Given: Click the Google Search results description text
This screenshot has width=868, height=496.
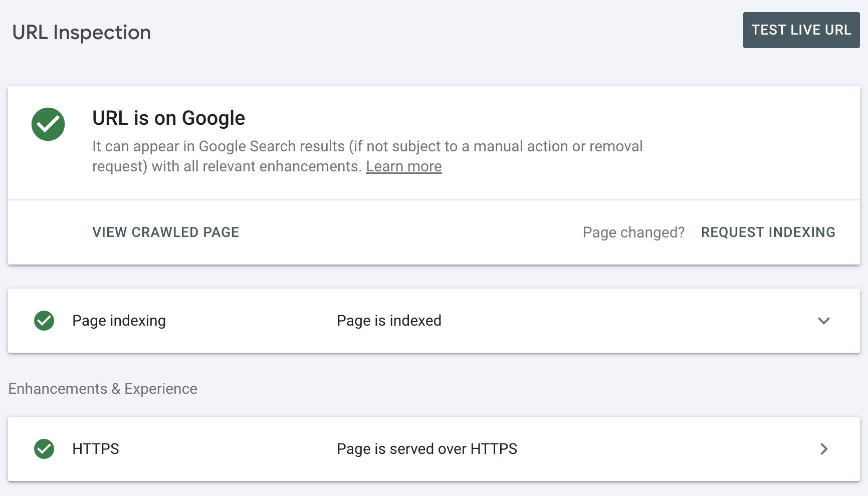Looking at the screenshot, I should pyautogui.click(x=367, y=146).
